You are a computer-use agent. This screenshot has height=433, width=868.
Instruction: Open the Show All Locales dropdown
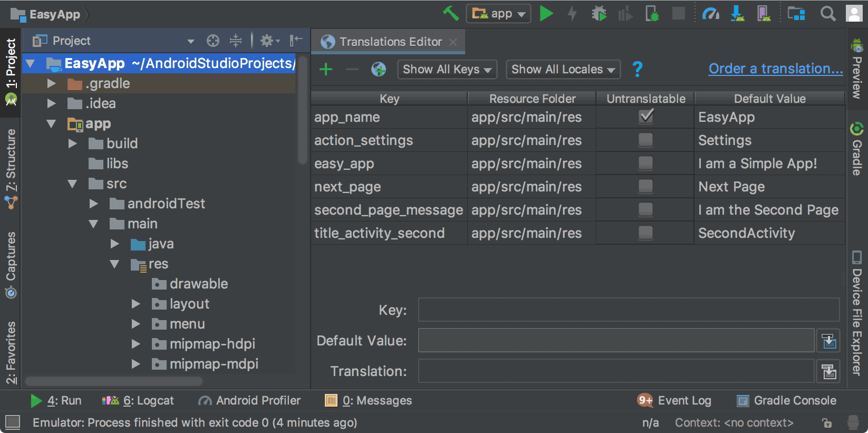(563, 69)
